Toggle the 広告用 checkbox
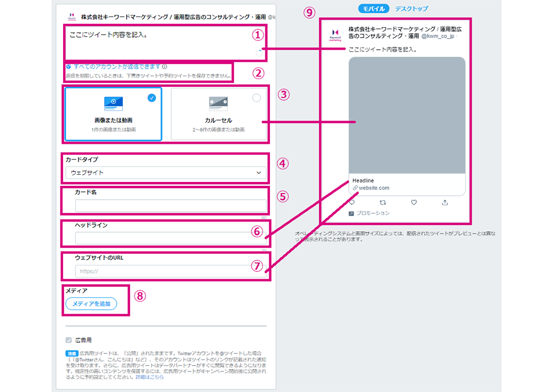Image resolution: width=553 pixels, height=392 pixels. coord(69,340)
